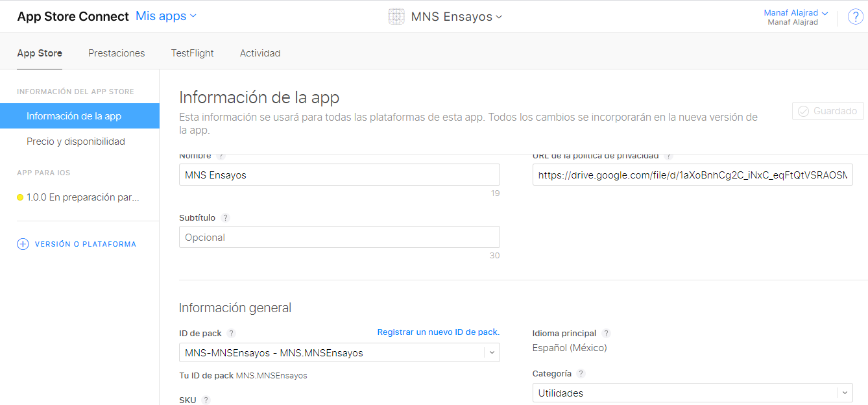868x405 pixels.
Task: Open the MNS Ensayos app switcher dropdown
Action: [x=457, y=17]
